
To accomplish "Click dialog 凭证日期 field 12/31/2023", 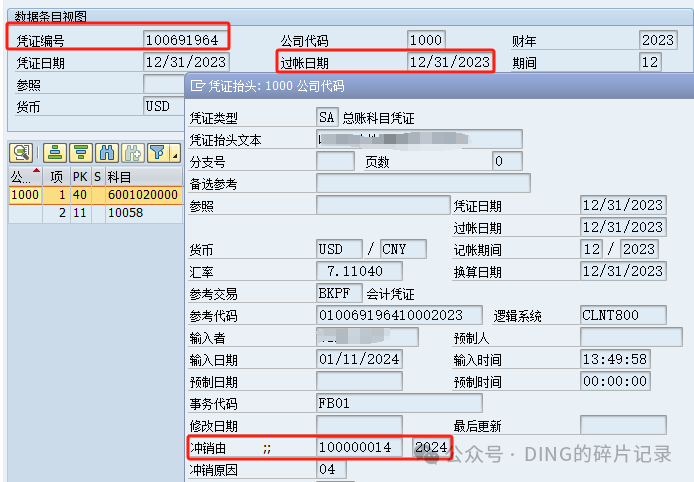I will (x=623, y=205).
